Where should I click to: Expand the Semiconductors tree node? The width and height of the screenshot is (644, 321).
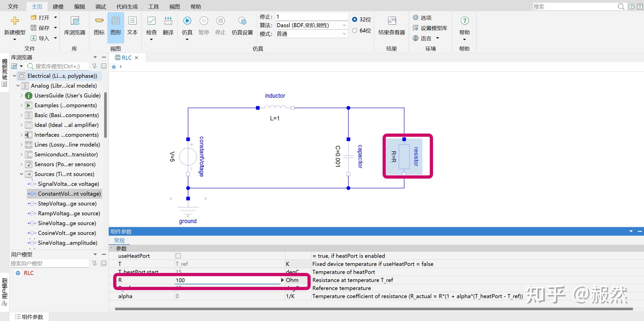pos(21,154)
